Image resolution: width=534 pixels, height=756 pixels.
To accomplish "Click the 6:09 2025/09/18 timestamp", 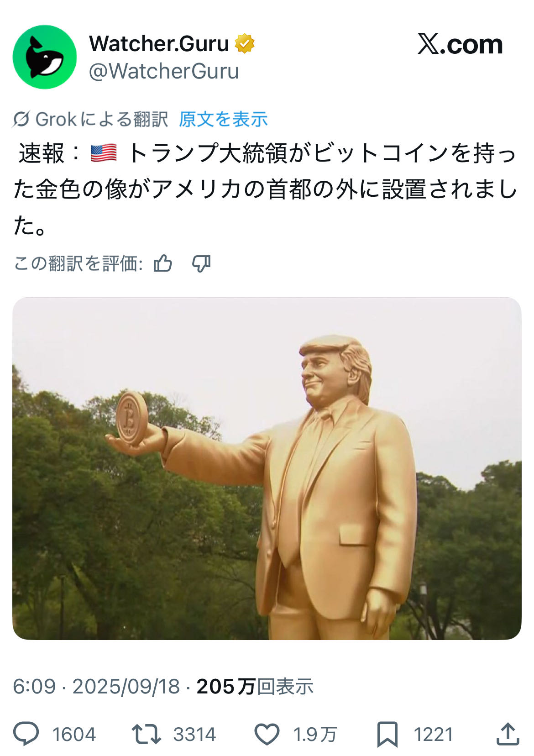I will coord(96,687).
